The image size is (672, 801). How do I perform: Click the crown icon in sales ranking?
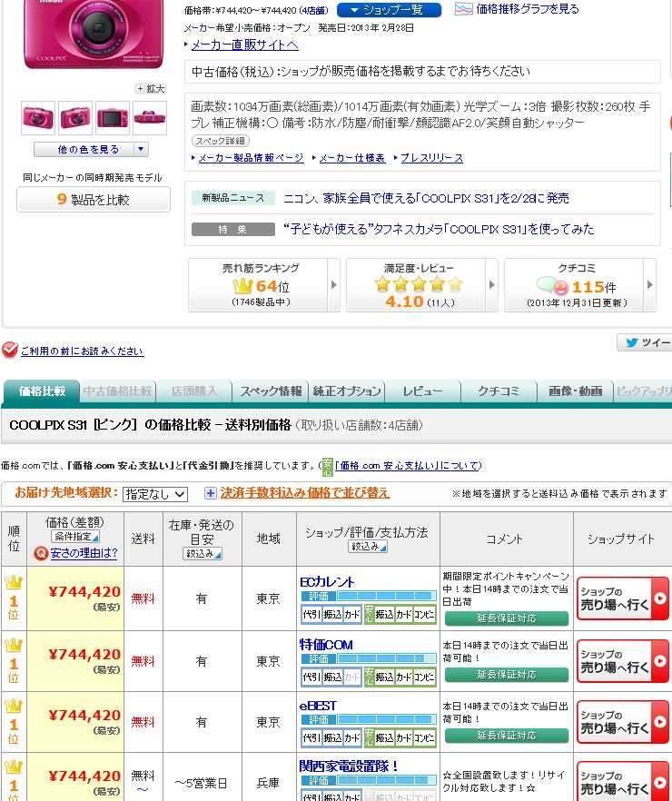coord(243,285)
